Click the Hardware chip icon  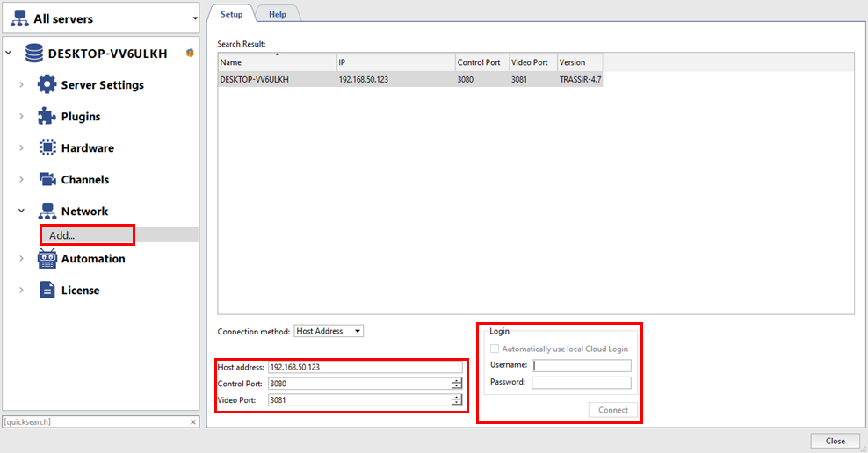click(47, 148)
